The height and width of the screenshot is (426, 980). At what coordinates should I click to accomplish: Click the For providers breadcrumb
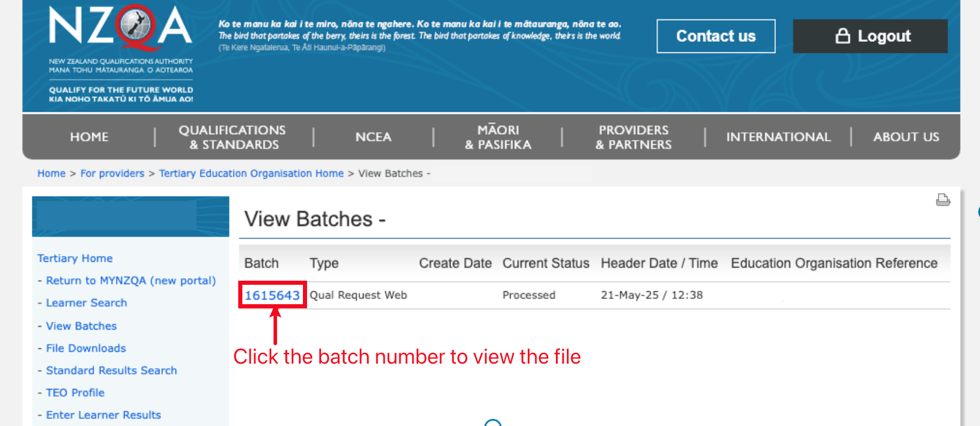[x=112, y=174]
